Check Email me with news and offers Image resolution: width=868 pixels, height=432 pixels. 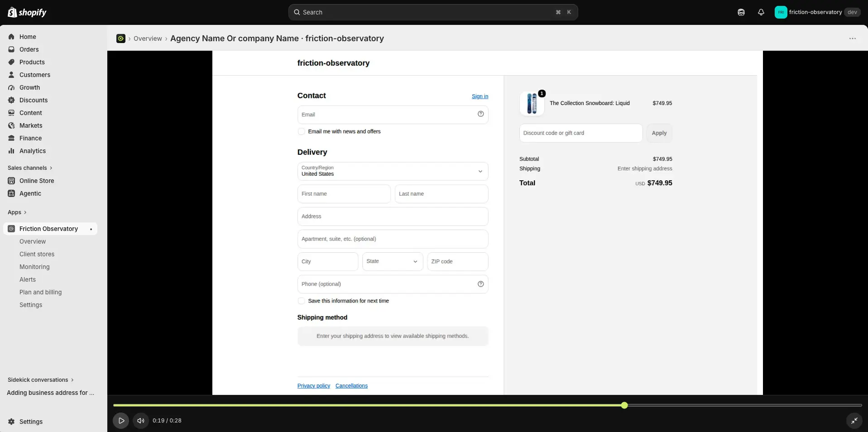(x=301, y=131)
